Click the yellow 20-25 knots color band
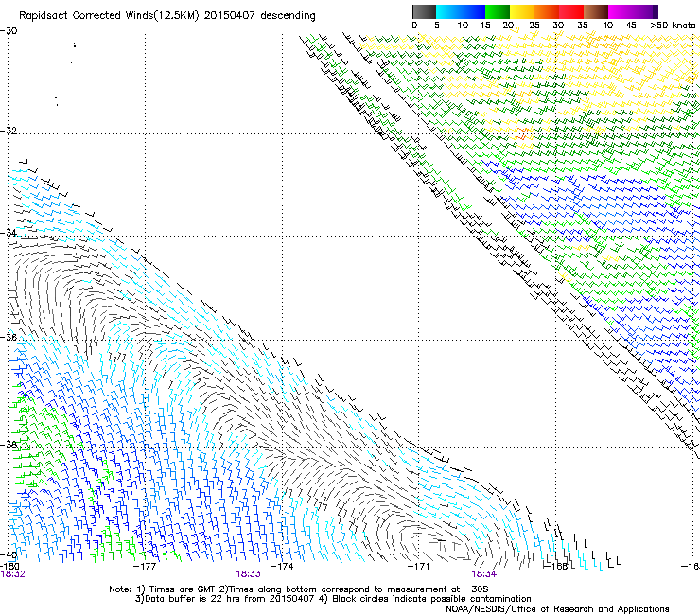The width and height of the screenshot is (700, 615). [x=521, y=11]
